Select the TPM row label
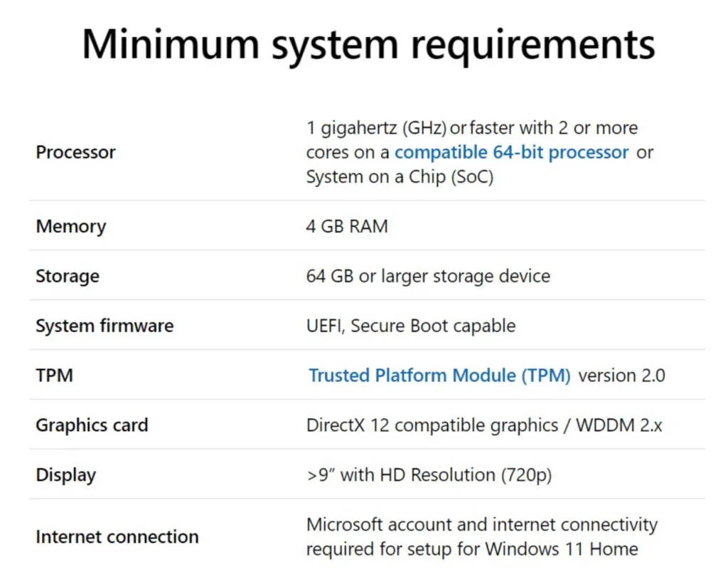The image size is (728, 569). [x=54, y=376]
